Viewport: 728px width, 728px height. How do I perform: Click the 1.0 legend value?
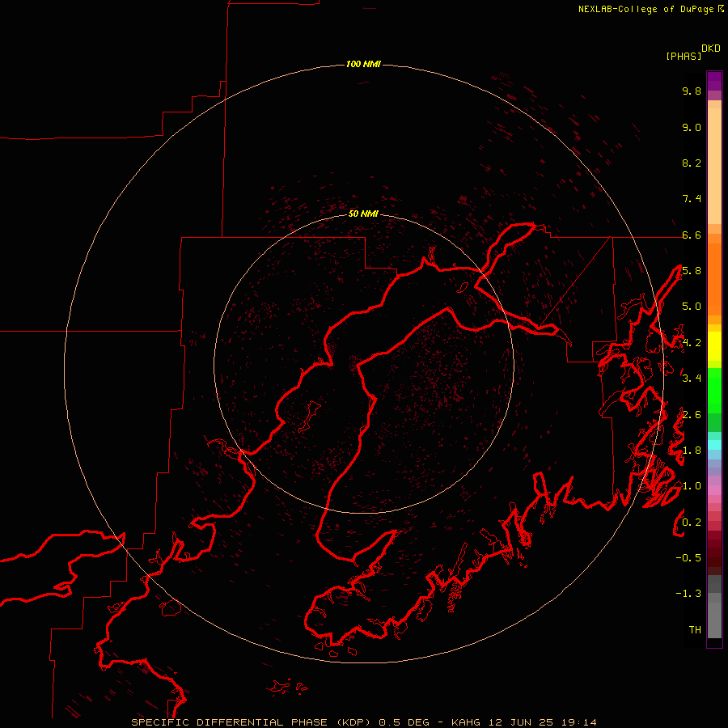[692, 486]
